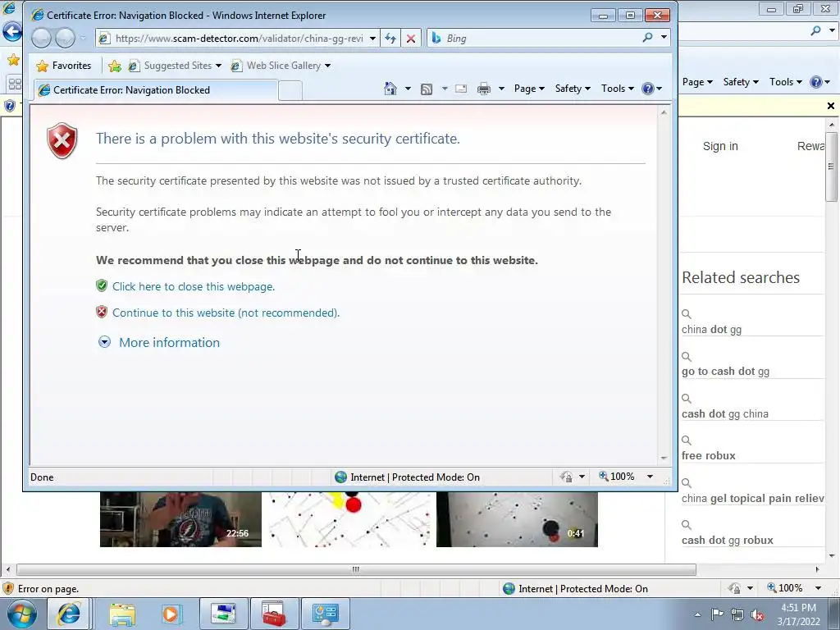Open Windows Start orb
Image resolution: width=840 pixels, height=630 pixels.
point(21,614)
